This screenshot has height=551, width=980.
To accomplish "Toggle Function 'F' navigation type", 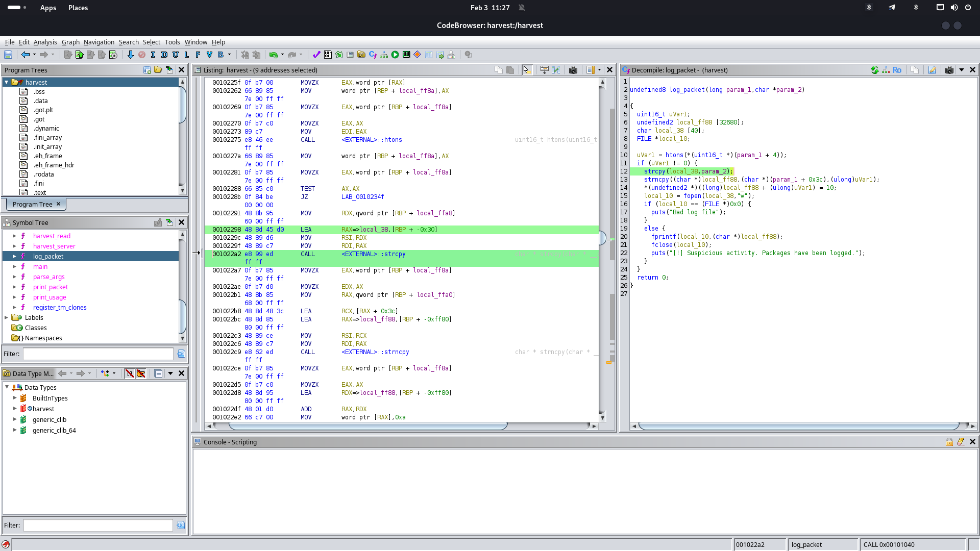I will pyautogui.click(x=198, y=55).
